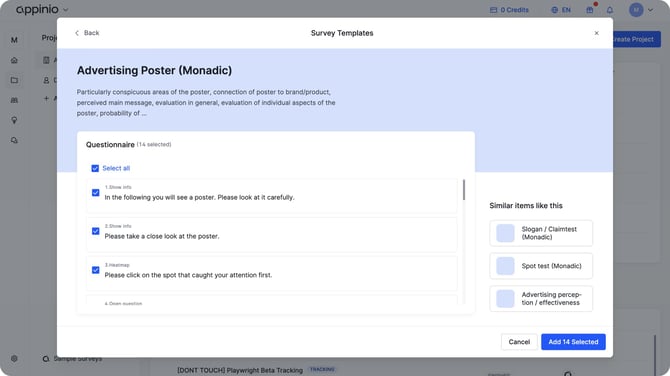Click the Back chevron icon
This screenshot has width=670, height=376.
point(77,33)
